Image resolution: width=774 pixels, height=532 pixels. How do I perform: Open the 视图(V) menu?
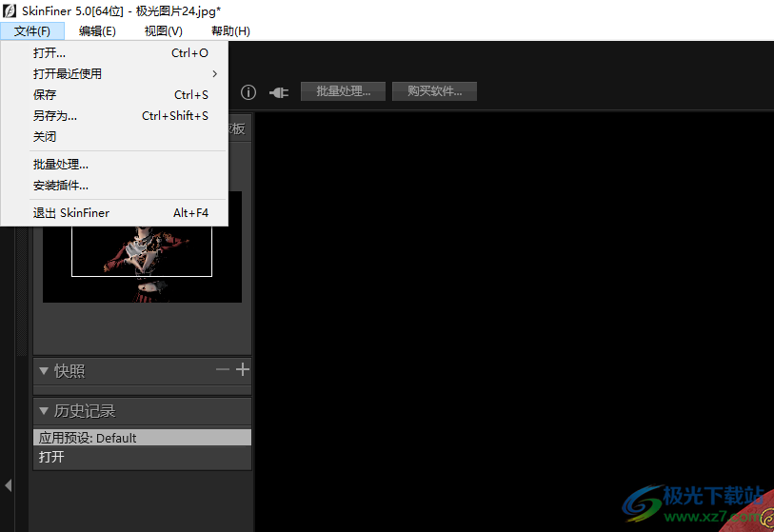[164, 31]
